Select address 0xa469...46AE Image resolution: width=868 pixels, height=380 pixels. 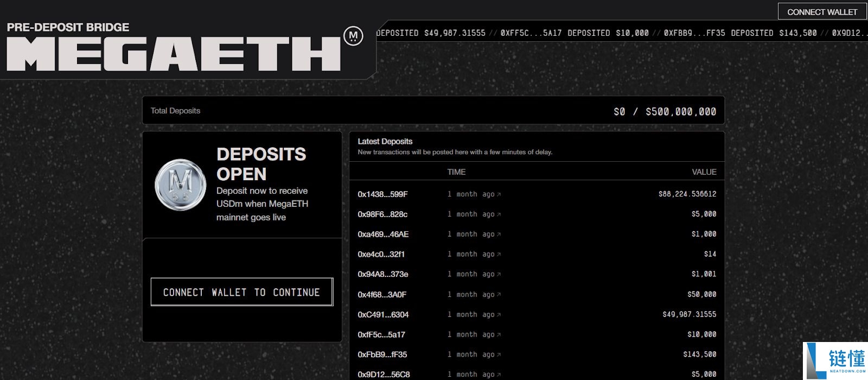coord(383,235)
